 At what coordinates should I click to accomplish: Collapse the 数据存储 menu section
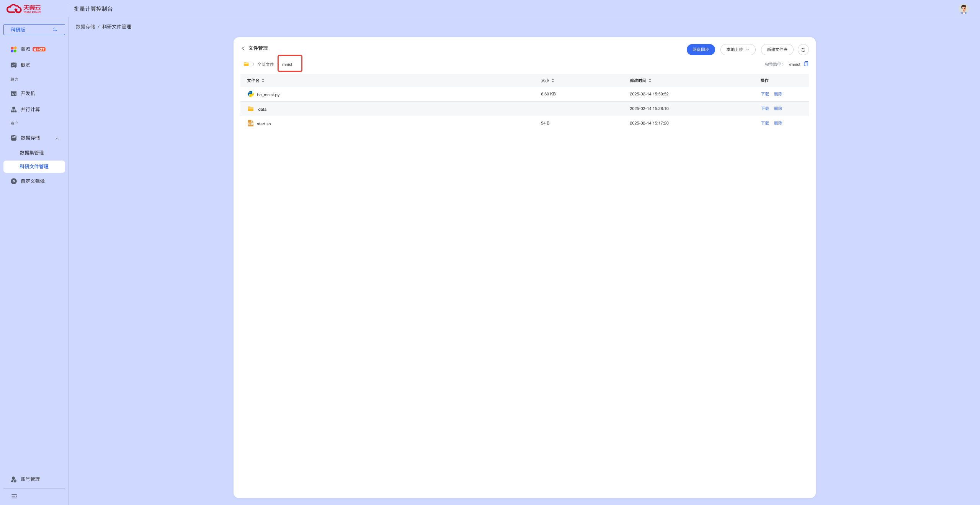coord(57,138)
